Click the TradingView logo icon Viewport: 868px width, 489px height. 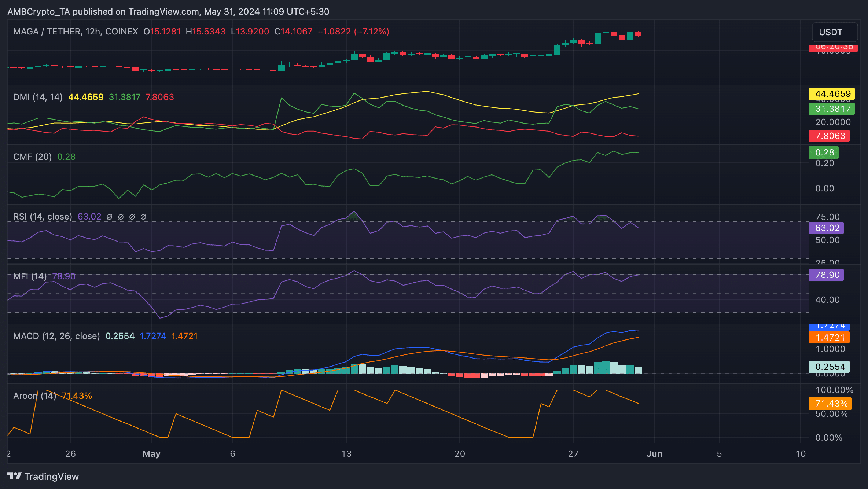tap(14, 476)
